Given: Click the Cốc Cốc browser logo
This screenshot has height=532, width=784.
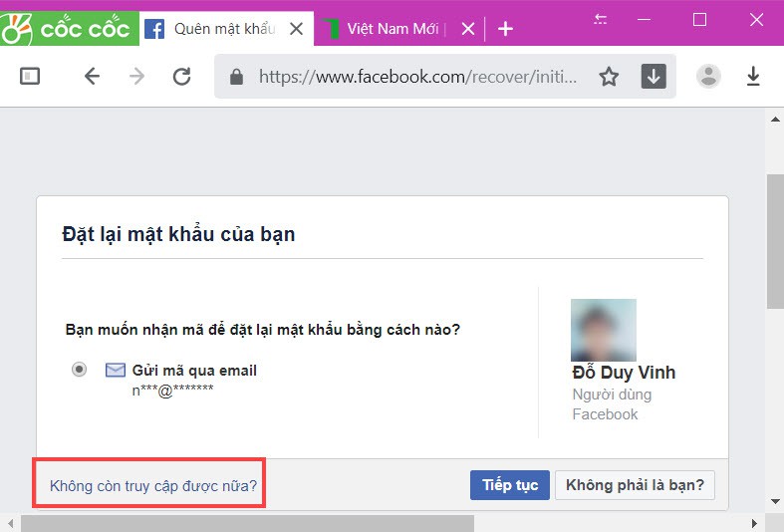Looking at the screenshot, I should coord(69,29).
